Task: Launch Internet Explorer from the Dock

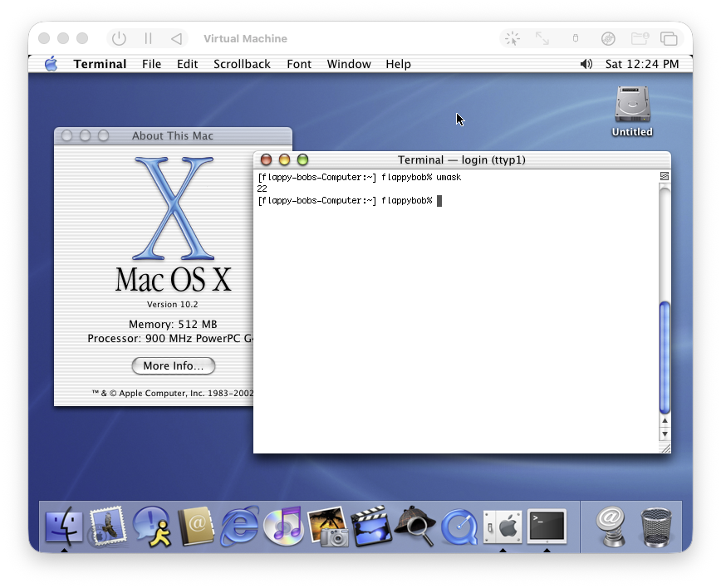Action: click(x=239, y=527)
